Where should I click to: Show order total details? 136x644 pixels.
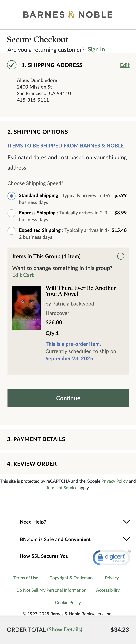click(x=64, y=629)
